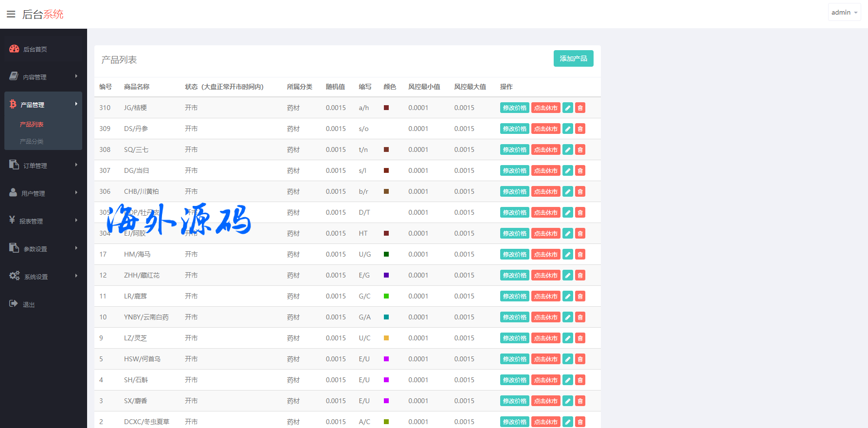Click the 退出 logout icon in sidebar
The width and height of the screenshot is (868, 428).
point(14,304)
